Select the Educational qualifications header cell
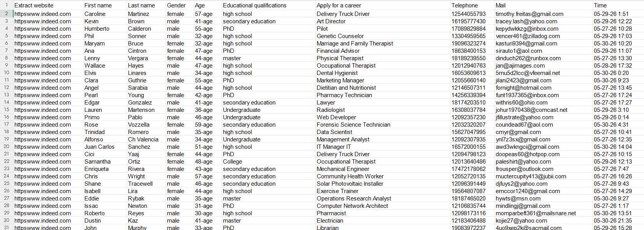The image size is (644, 230). coord(268,5)
